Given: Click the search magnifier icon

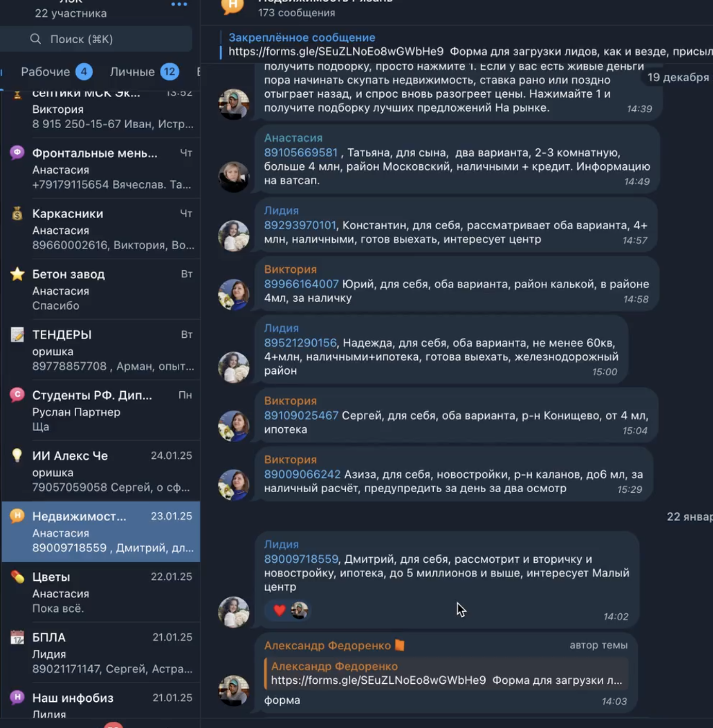Looking at the screenshot, I should tap(35, 39).
